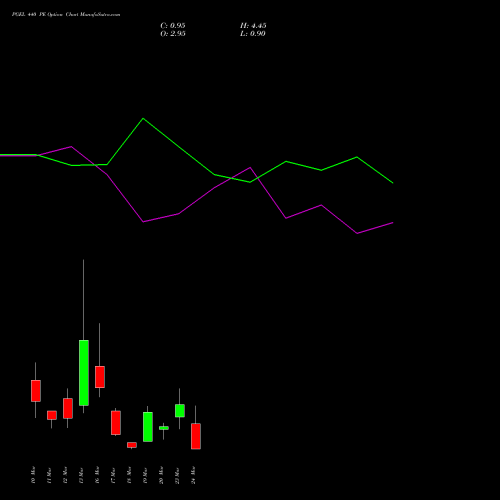Click the low value L: 0.90

[253, 34]
